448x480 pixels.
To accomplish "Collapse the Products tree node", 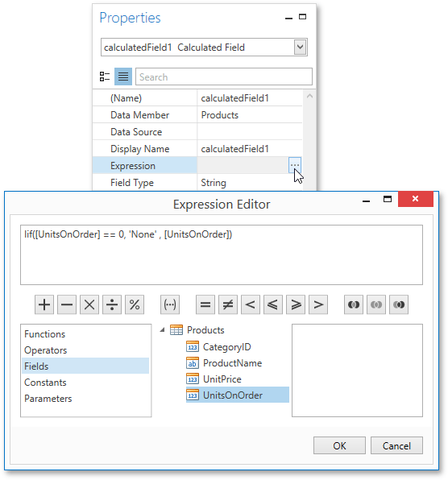I will point(163,329).
